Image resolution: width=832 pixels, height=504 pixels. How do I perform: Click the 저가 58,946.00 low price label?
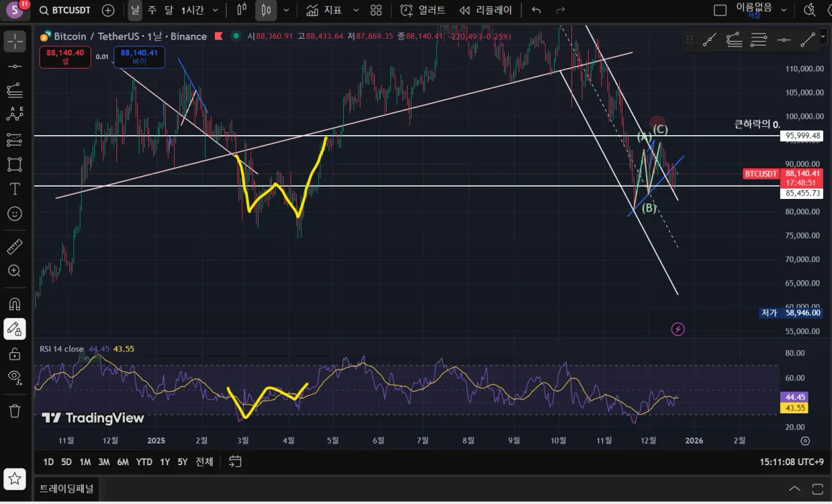(792, 313)
